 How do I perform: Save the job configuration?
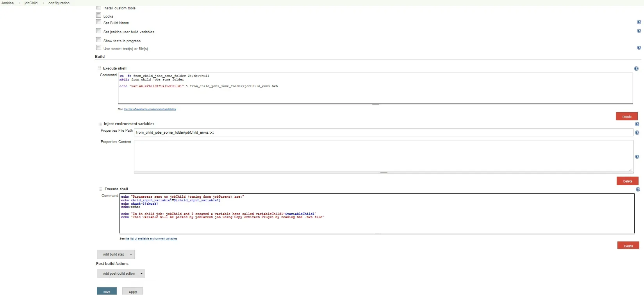107,291
